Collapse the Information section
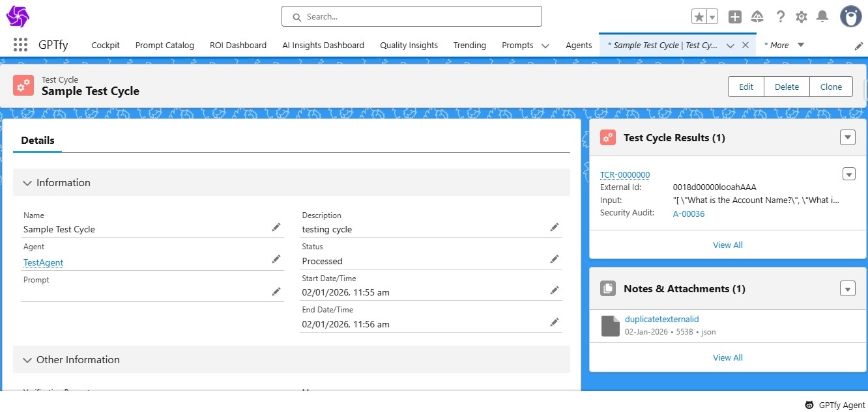This screenshot has height=412, width=868. pos(27,183)
